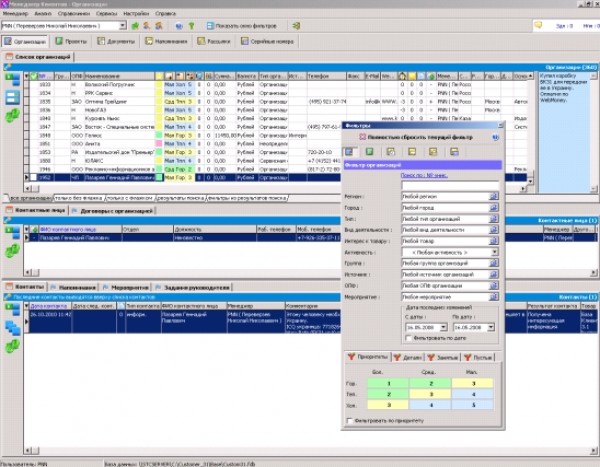Open the 'Регион' dropdown in filter

tap(493, 196)
